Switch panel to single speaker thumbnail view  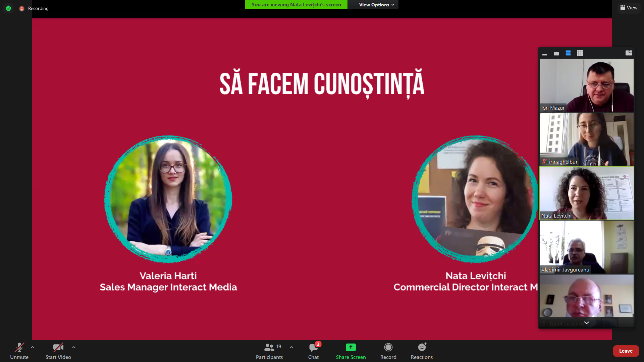pos(556,53)
